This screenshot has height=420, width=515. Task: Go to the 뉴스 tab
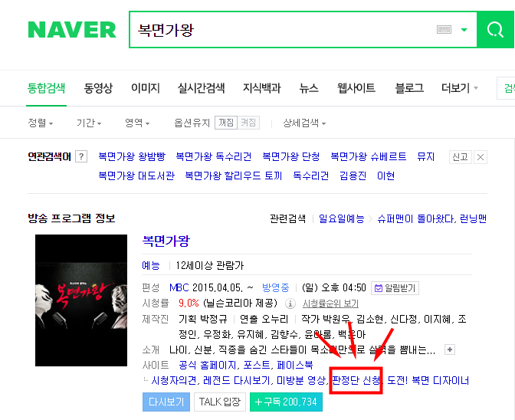coord(309,88)
